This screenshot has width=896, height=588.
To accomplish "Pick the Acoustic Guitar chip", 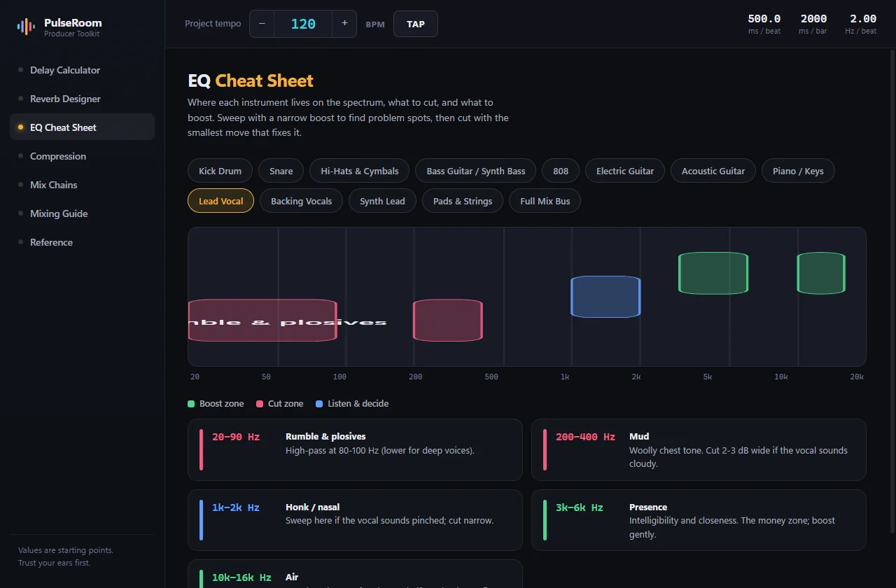I will (713, 171).
